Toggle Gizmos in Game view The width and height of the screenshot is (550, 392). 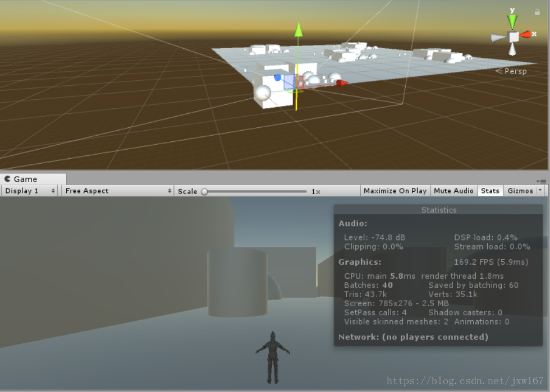(x=520, y=191)
